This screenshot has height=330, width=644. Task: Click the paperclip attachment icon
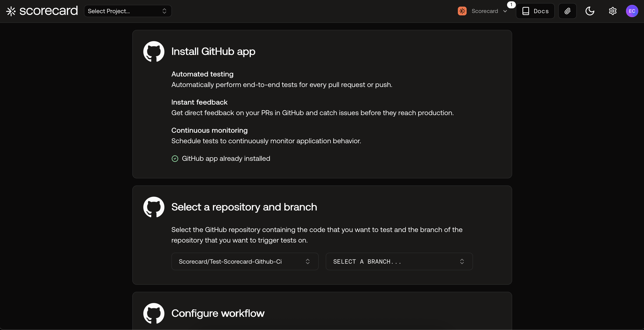click(x=567, y=11)
